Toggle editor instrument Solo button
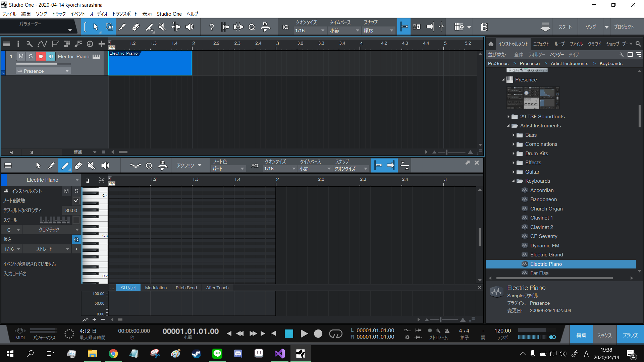This screenshot has width=644, height=362. coord(76,191)
